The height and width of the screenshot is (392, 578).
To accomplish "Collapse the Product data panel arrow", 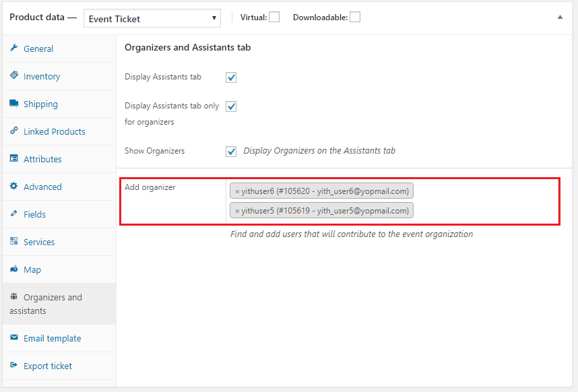I will [560, 18].
